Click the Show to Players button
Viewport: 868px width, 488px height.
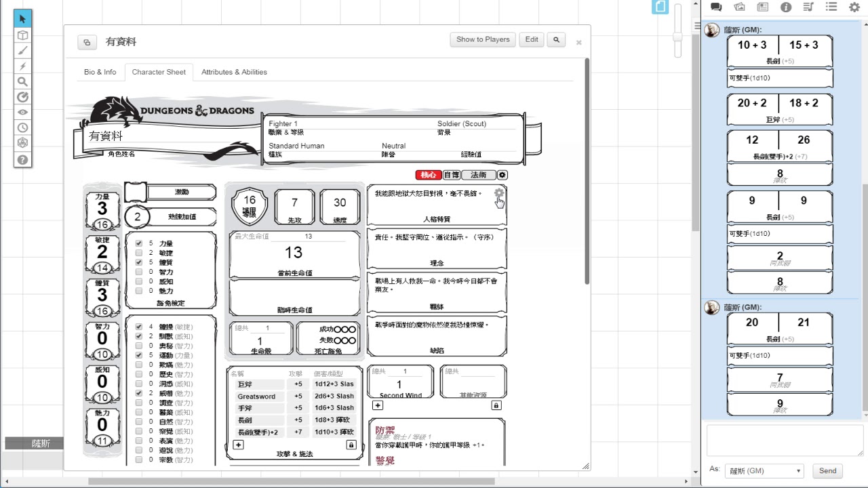pos(483,40)
